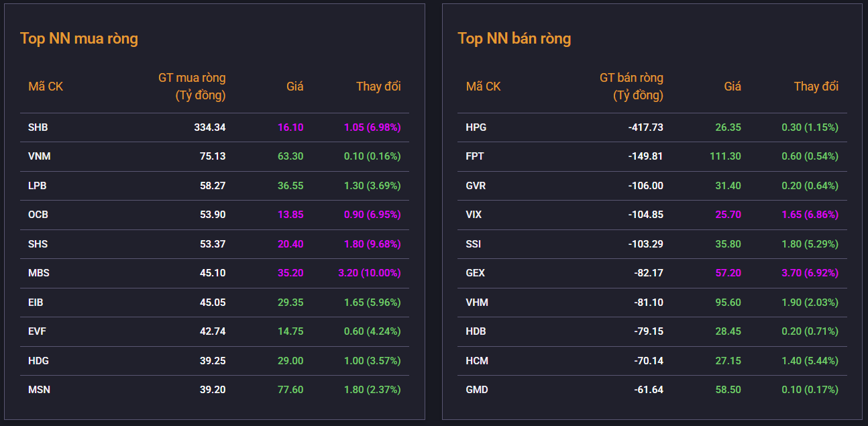Click GEX net sell value -82.17

(x=649, y=273)
